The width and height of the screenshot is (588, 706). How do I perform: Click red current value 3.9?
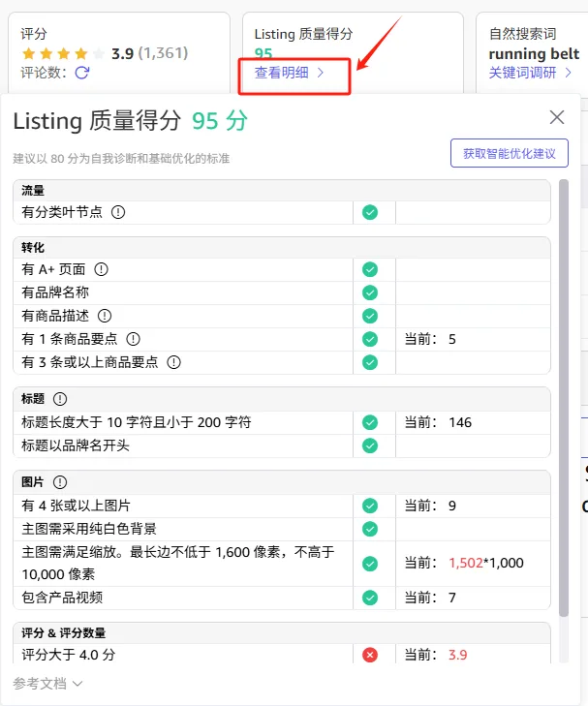pyautogui.click(x=457, y=655)
